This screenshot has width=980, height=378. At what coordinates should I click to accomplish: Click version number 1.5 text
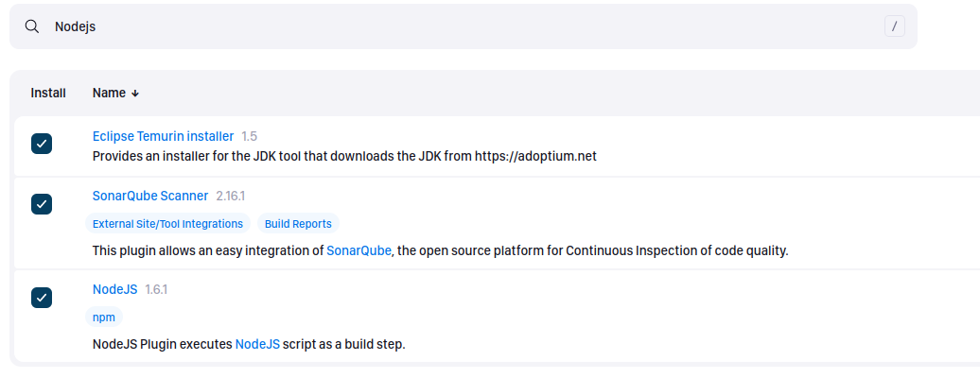pyautogui.click(x=250, y=136)
